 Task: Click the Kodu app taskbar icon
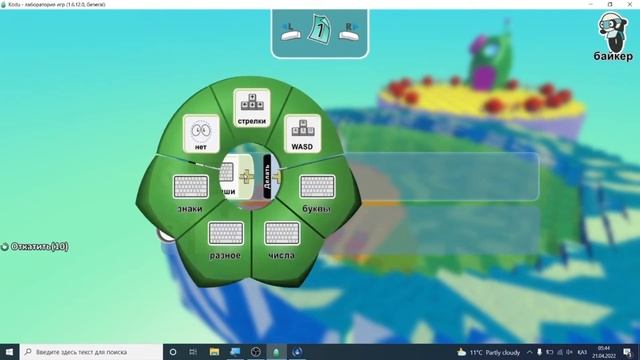pos(276,352)
